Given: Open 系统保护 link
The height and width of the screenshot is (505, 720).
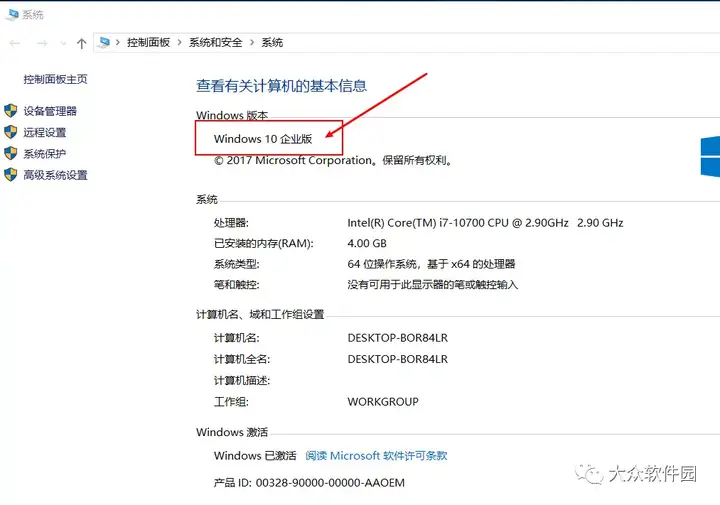Looking at the screenshot, I should (x=45, y=153).
